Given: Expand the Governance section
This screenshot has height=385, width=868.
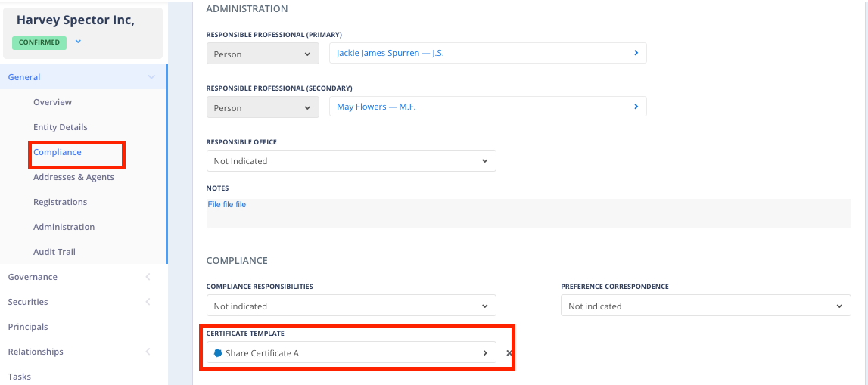Looking at the screenshot, I should click(148, 277).
